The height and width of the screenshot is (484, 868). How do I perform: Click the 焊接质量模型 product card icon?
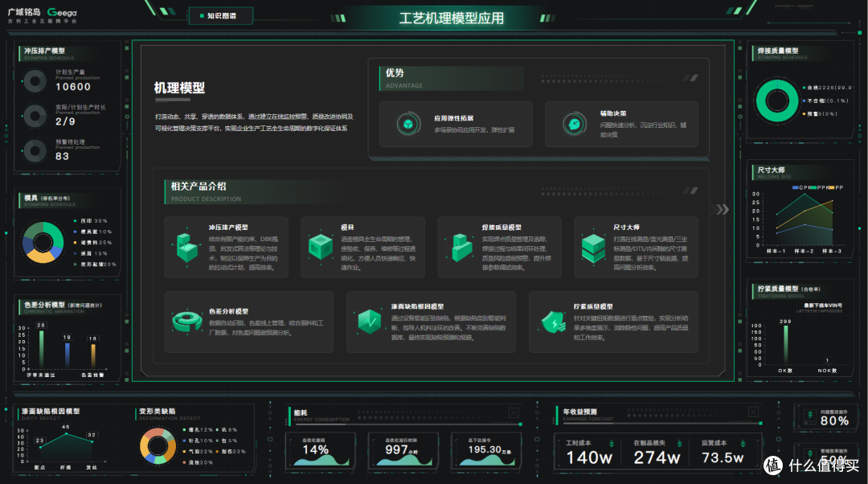click(x=459, y=247)
